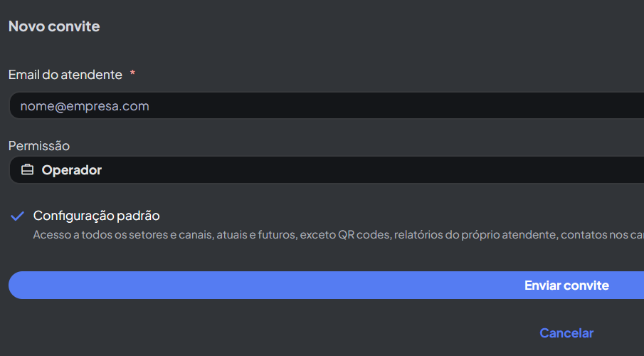
Task: Click 'exceto QR codes' in the description
Action: click(x=344, y=234)
